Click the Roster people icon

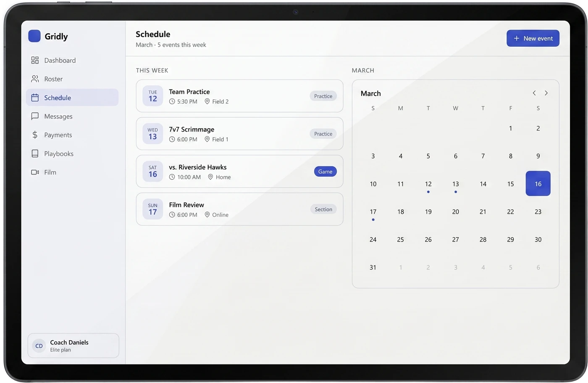tap(35, 79)
